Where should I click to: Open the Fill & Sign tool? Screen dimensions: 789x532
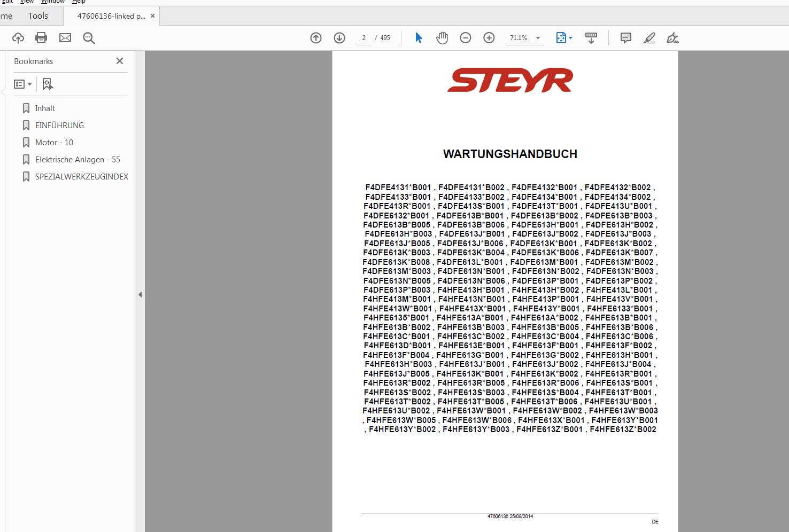672,37
